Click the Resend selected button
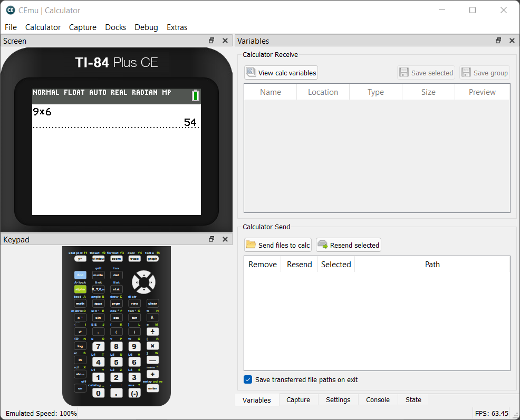The image size is (520, 420). click(x=348, y=245)
